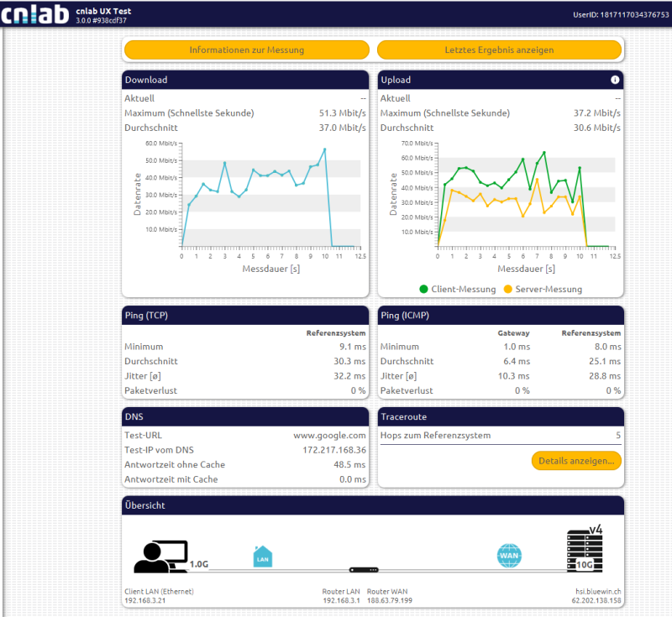Image resolution: width=672 pixels, height=617 pixels.
Task: Select the DNS panel header
Action: (245, 416)
